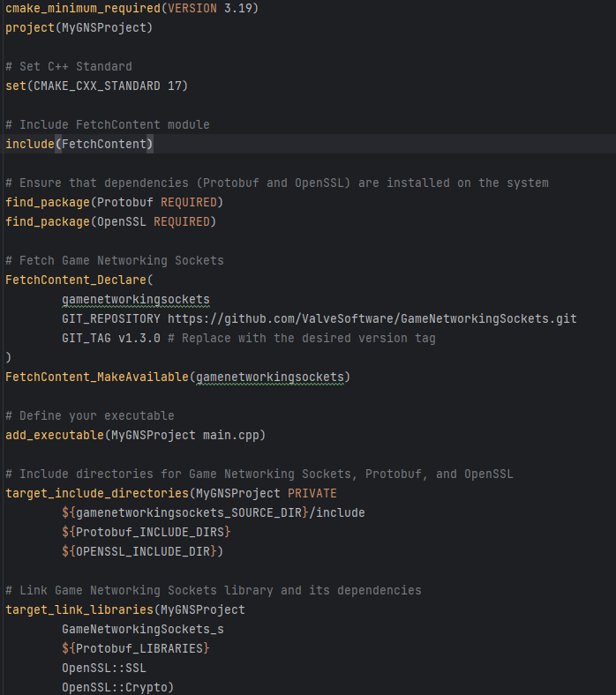
Task: Click the FetchContent_MakeAvailable call
Action: pos(97,377)
